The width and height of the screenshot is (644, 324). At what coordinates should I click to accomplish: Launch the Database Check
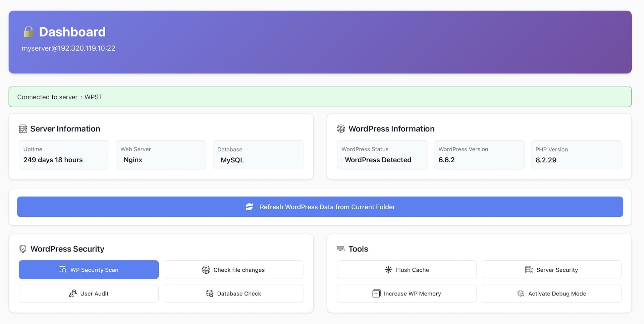click(233, 293)
